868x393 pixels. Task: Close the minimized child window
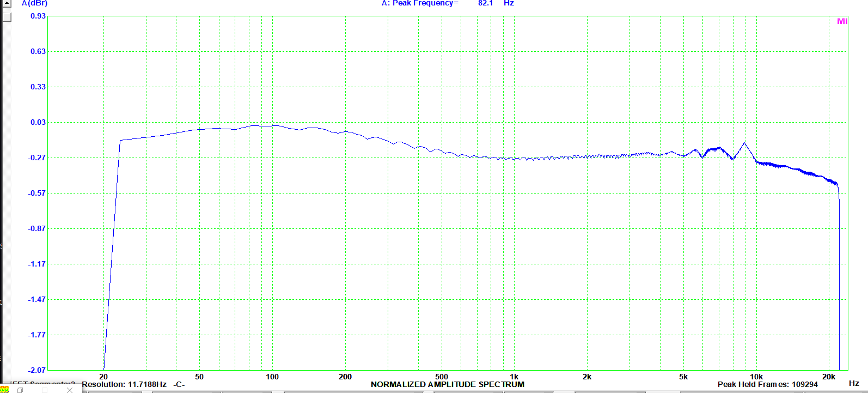[x=69, y=390]
